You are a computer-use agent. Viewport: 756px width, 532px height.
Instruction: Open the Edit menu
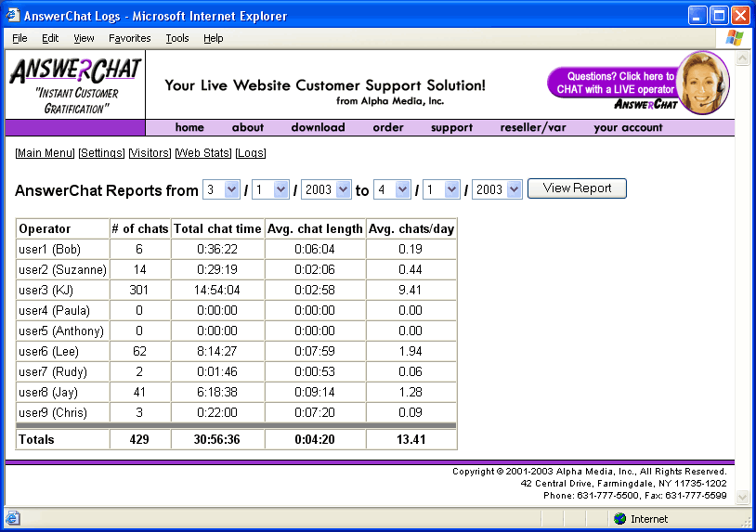click(49, 38)
